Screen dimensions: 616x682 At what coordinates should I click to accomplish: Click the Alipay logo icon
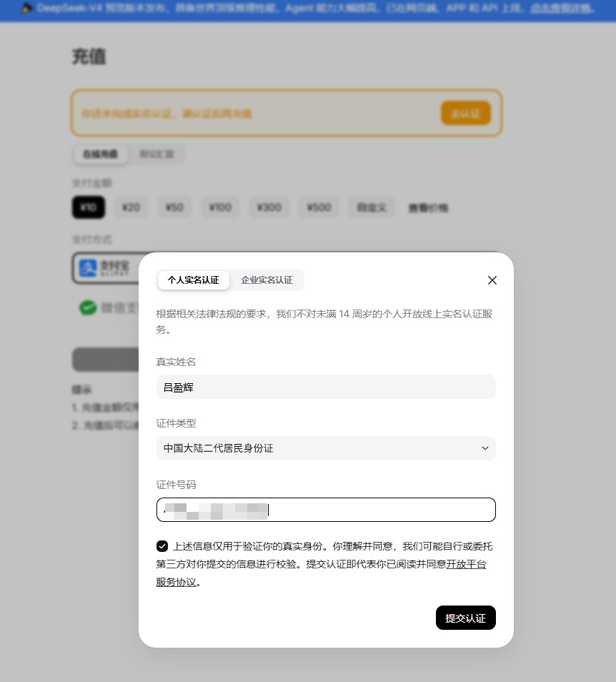pyautogui.click(x=88, y=268)
